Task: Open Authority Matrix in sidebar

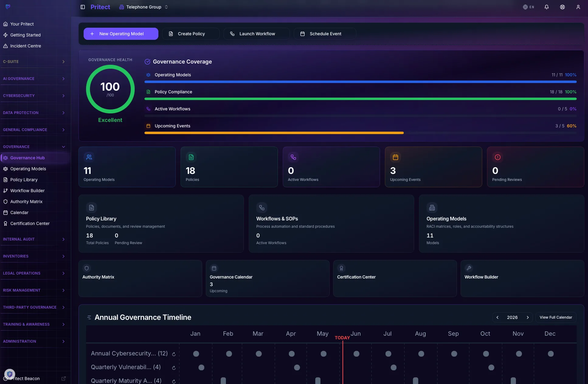Action: click(x=35, y=202)
